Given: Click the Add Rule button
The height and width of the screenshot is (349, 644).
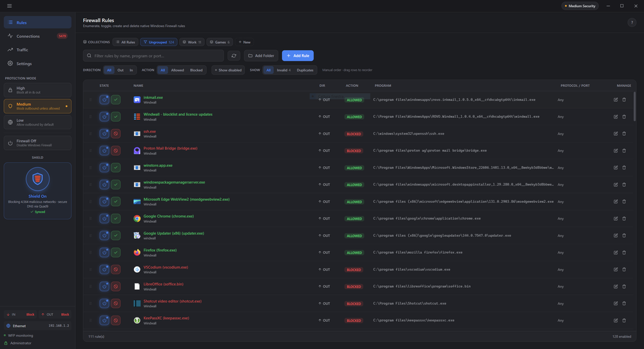Looking at the screenshot, I should click(x=298, y=55).
